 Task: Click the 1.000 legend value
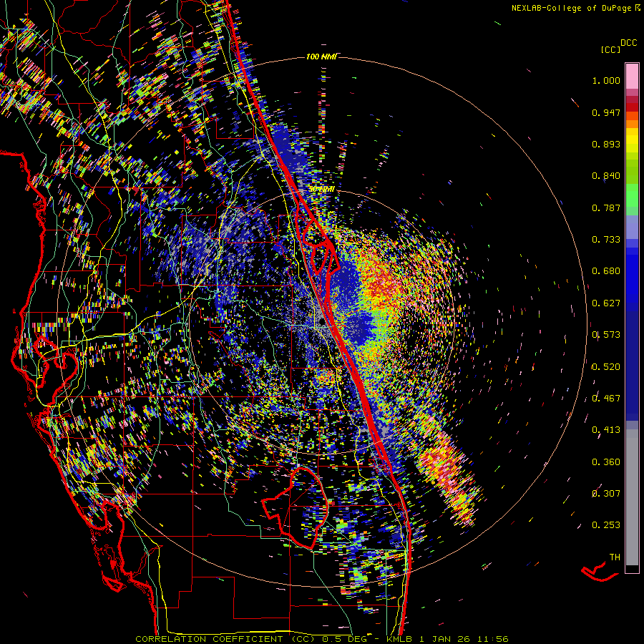(x=606, y=80)
